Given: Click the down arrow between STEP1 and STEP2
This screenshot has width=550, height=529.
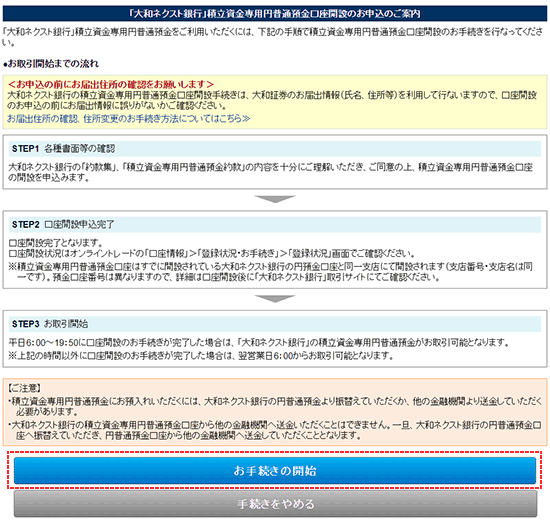Looking at the screenshot, I should pyautogui.click(x=275, y=199).
